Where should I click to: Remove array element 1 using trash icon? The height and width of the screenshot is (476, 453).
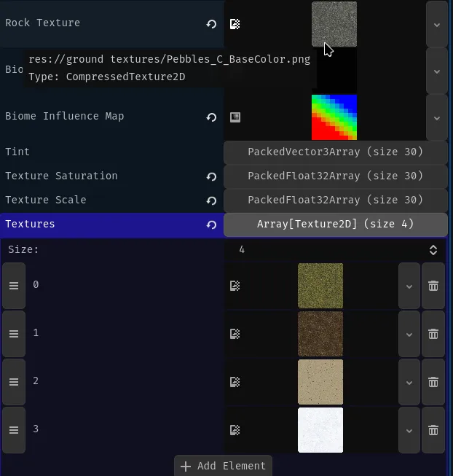433,334
